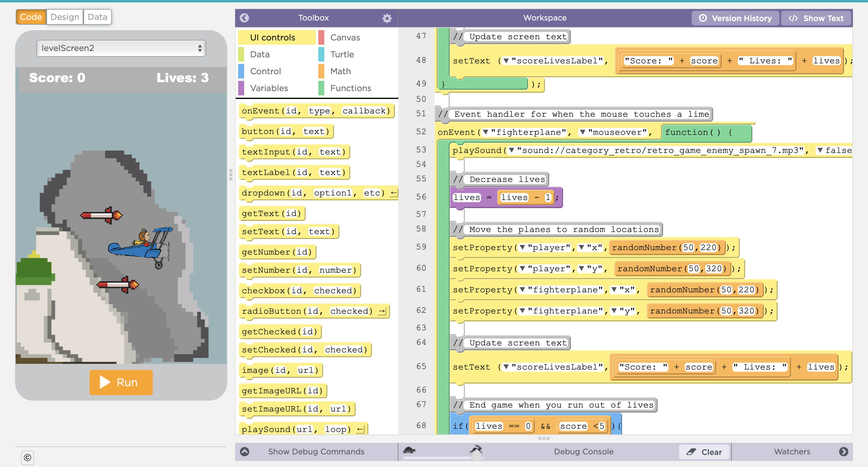The width and height of the screenshot is (868, 467).
Task: Open the false loop dropdown in playSound
Action: click(820, 150)
